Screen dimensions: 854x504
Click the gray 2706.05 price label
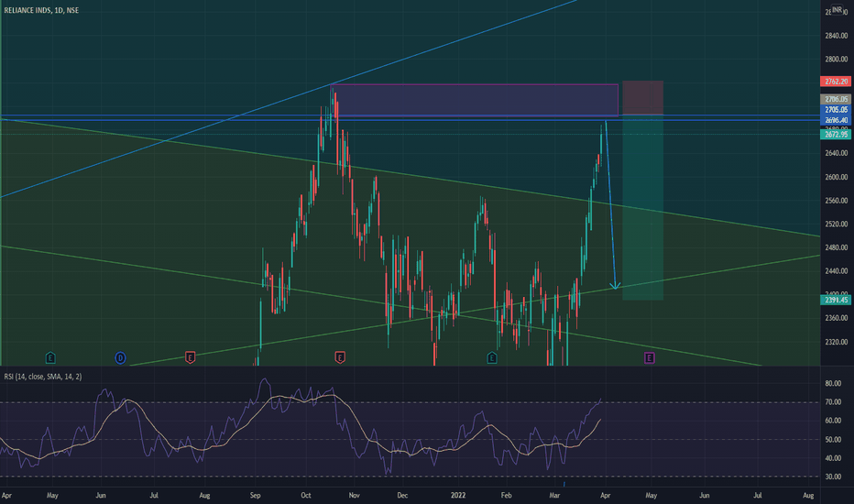(x=836, y=99)
